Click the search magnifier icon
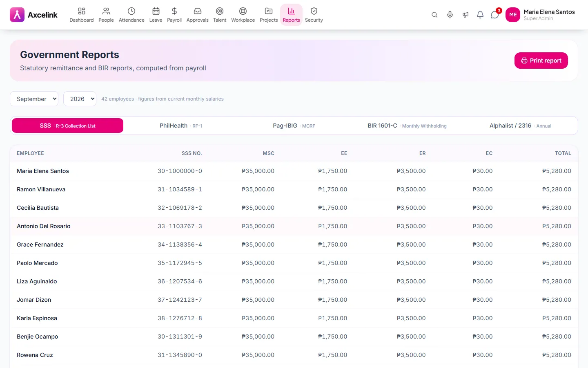The height and width of the screenshot is (368, 588). tap(434, 15)
